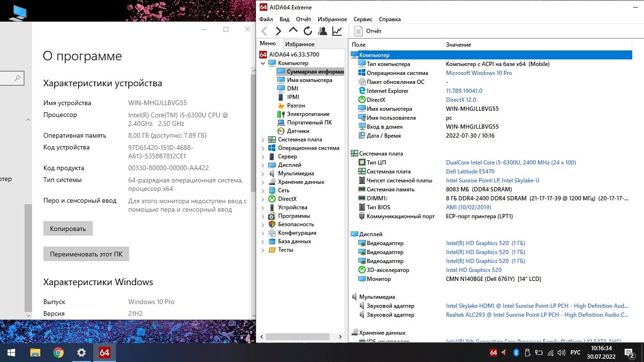Click Переименовать этот ПК button
Viewport: 644px width, 362px height.
86,254
